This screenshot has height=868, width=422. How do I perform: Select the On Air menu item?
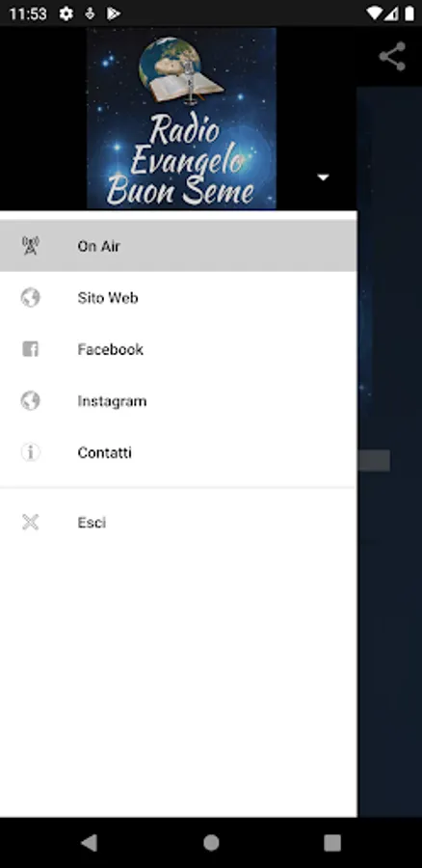point(178,246)
